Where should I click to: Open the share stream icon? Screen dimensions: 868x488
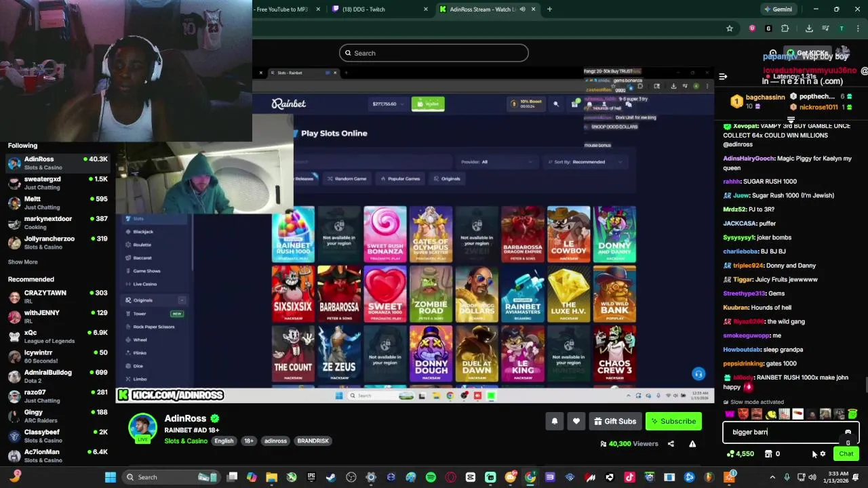point(671,444)
